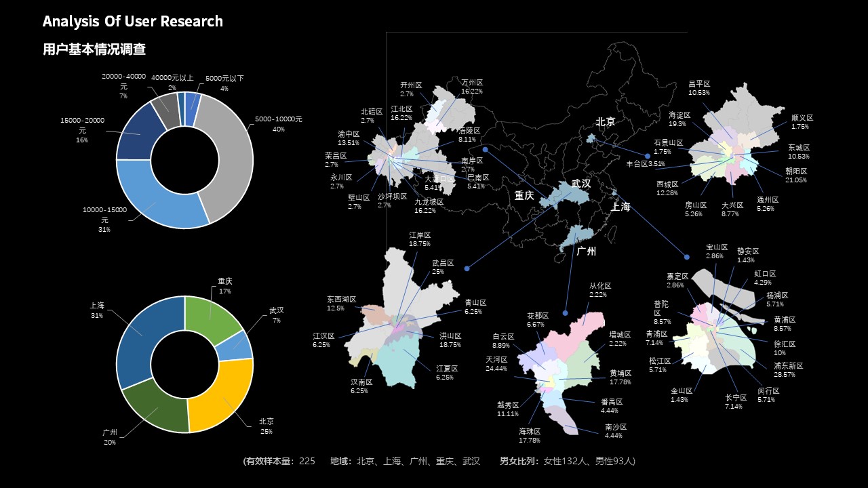
Task: Select the '天河区 24.44%' district label
Action: click(496, 364)
